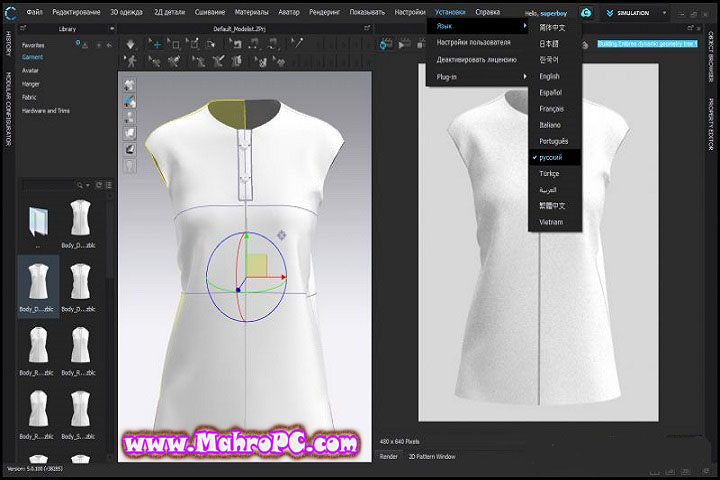Toggle the surface texture display icon

130,133
